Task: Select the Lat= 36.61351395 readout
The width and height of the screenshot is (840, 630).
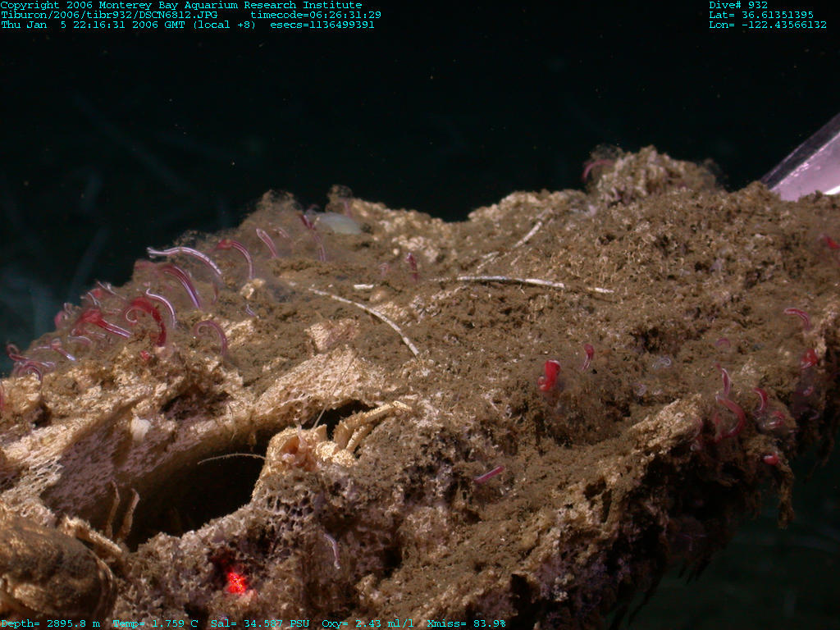Action: click(x=761, y=15)
